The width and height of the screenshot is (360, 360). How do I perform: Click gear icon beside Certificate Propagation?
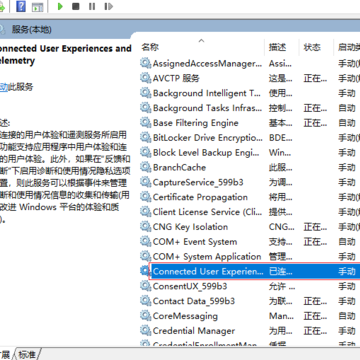point(145,197)
